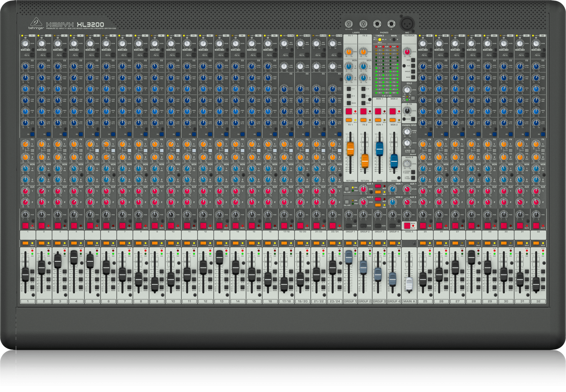Mute the MAIN A output
This screenshot has width=566, height=392.
[406, 226]
